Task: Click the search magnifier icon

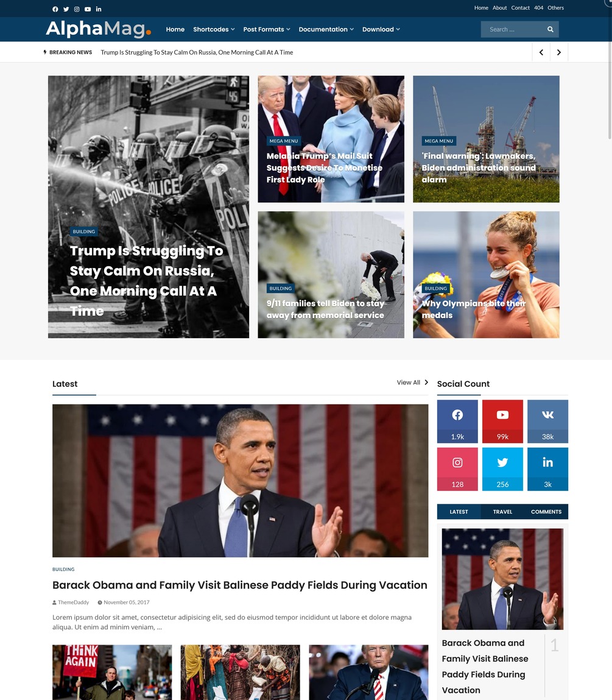Action: pos(550,29)
